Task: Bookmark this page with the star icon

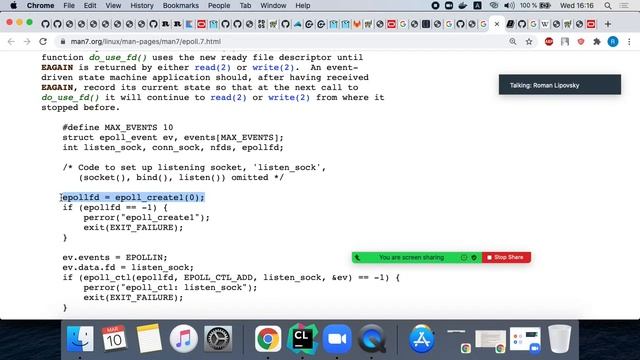Action: click(x=529, y=42)
